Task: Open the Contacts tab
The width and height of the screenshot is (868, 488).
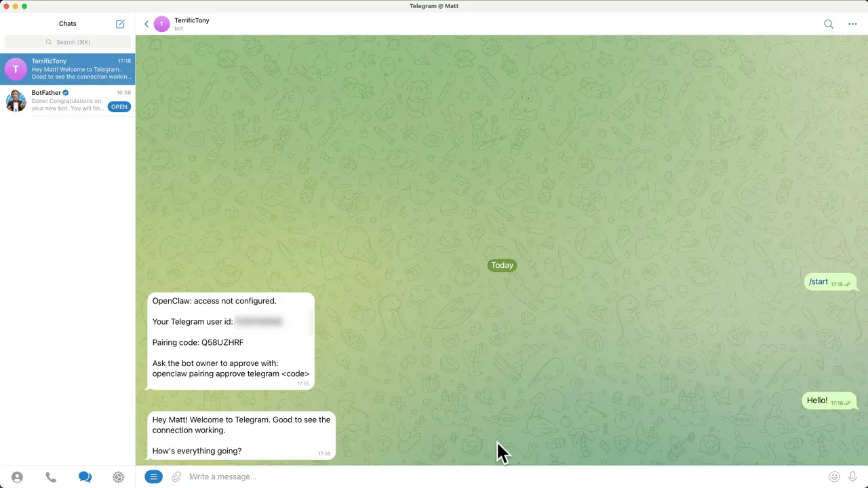Action: [17, 477]
